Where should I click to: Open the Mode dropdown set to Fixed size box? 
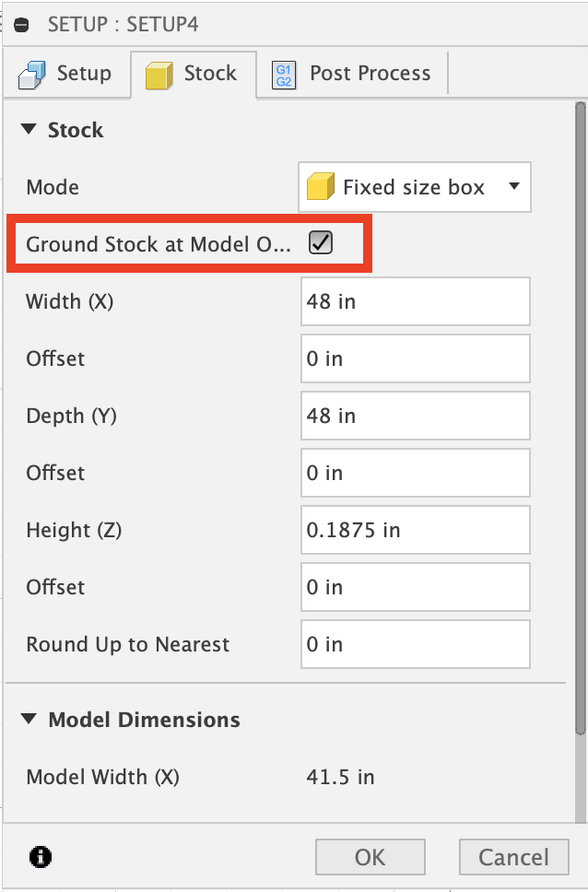point(415,187)
